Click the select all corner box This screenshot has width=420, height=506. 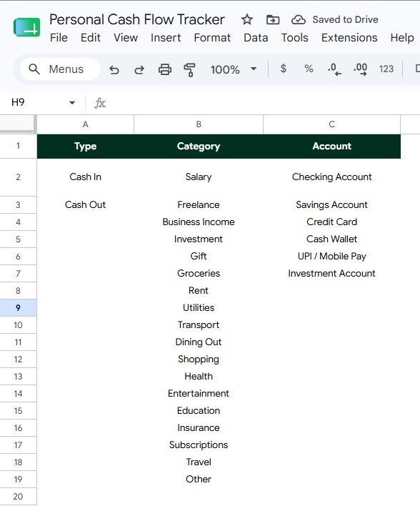18,124
